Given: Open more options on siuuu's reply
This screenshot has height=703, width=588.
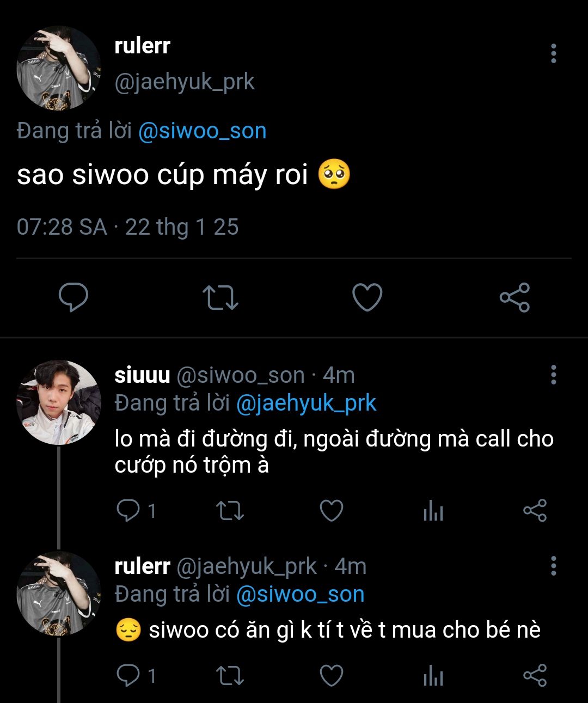Looking at the screenshot, I should coord(553,375).
